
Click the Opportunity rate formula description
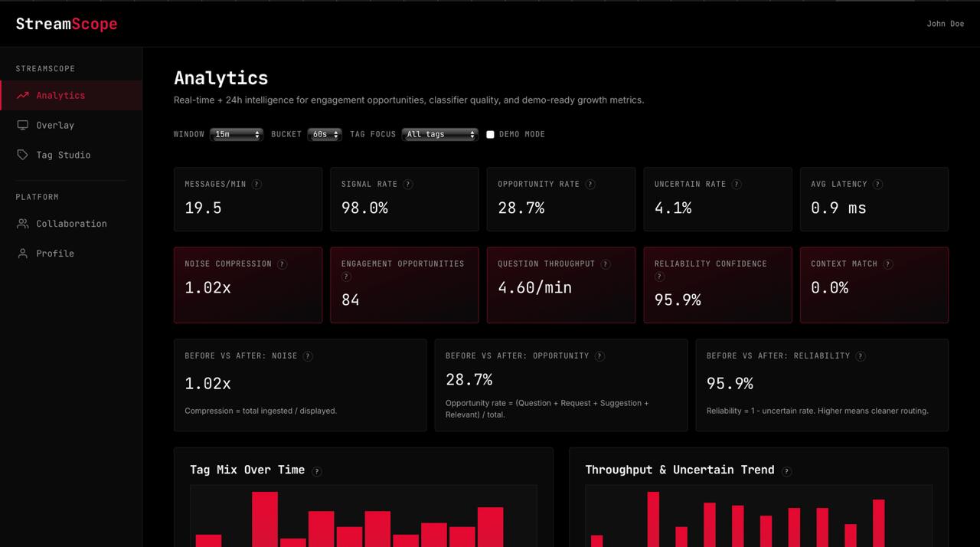(547, 409)
